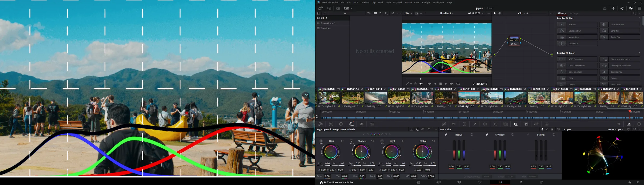Open the Curves palette icon
Viewport: 644px width, 185px height.
click(x=444, y=124)
